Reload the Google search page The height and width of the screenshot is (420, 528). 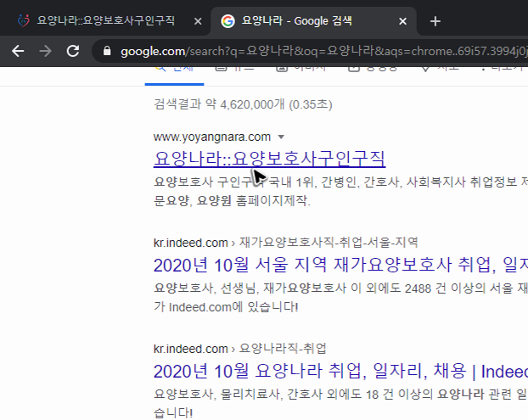click(73, 51)
